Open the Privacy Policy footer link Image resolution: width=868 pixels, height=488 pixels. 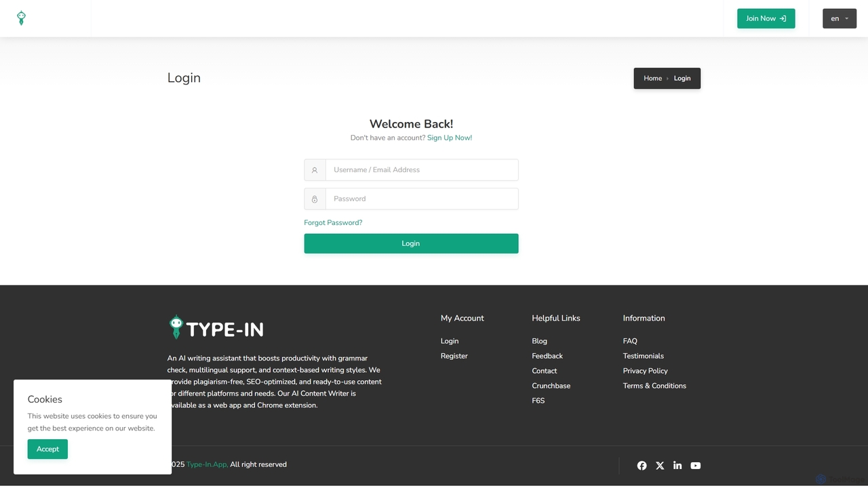pyautogui.click(x=645, y=371)
